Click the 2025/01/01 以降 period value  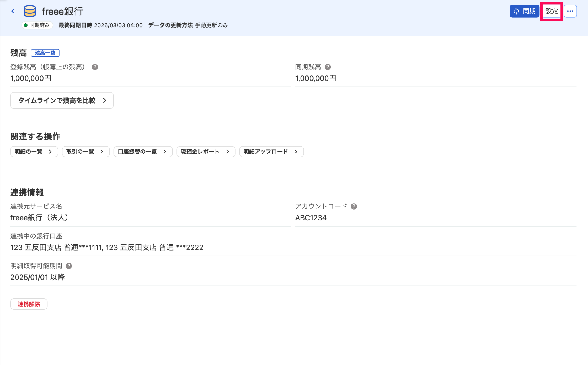click(38, 277)
